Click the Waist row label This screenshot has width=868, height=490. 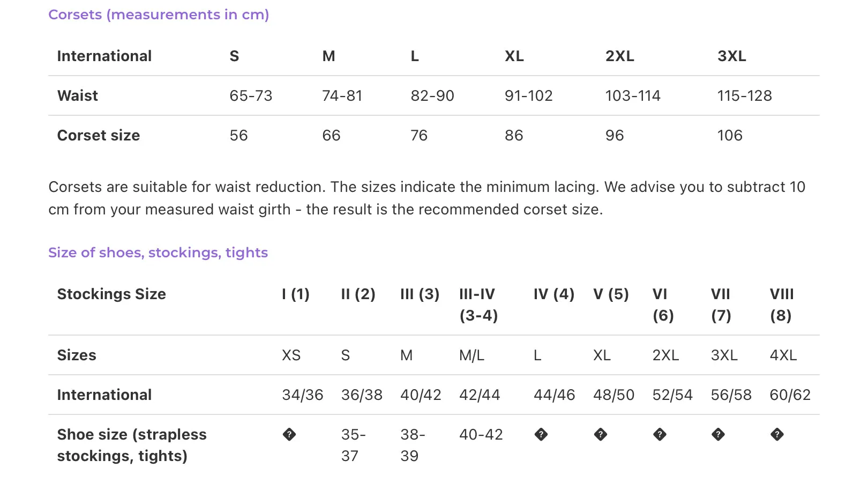[x=78, y=95]
